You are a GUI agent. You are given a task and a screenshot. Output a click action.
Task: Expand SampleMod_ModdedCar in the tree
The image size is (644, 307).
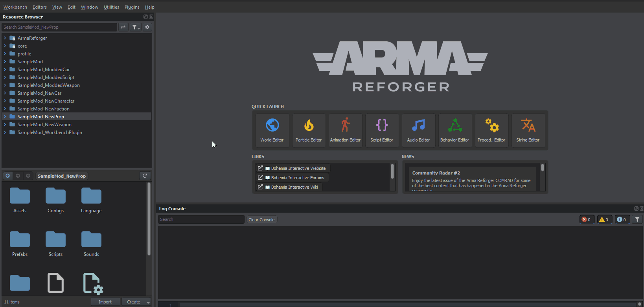pos(5,70)
